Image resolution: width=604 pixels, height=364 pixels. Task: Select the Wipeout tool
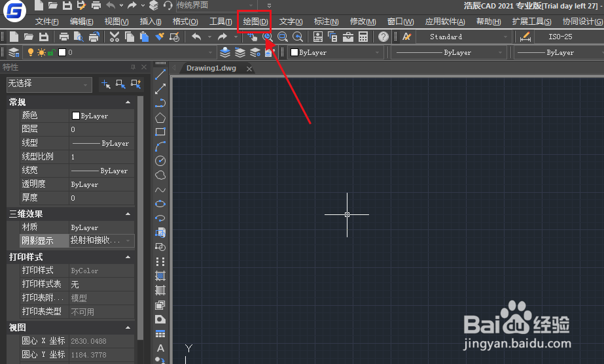(160, 320)
